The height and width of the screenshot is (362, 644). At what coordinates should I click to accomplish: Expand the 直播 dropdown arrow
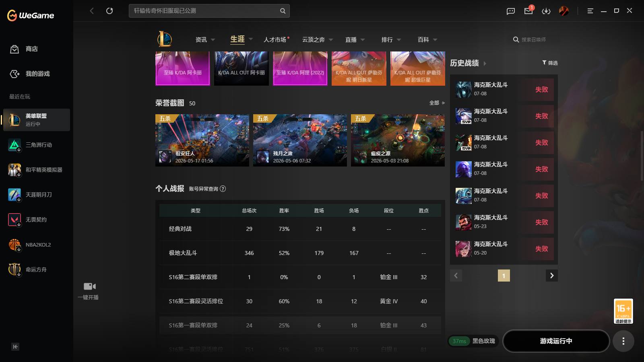point(363,40)
